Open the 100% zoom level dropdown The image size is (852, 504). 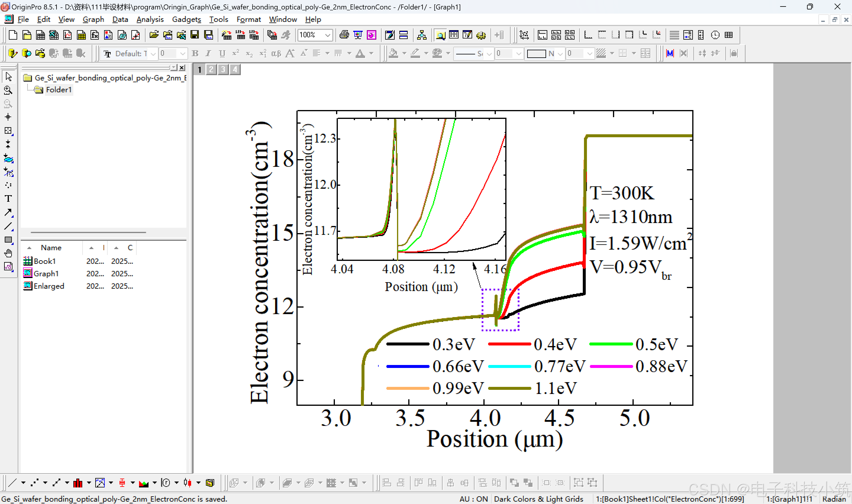(327, 35)
